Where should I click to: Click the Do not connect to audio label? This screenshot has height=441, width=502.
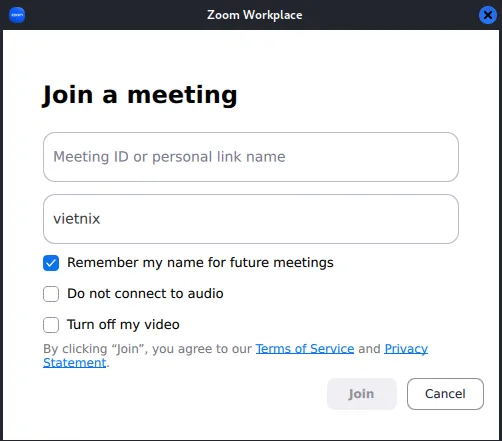(145, 294)
